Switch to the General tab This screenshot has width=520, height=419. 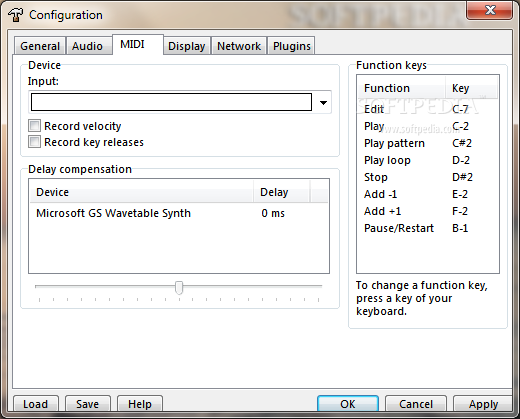40,46
